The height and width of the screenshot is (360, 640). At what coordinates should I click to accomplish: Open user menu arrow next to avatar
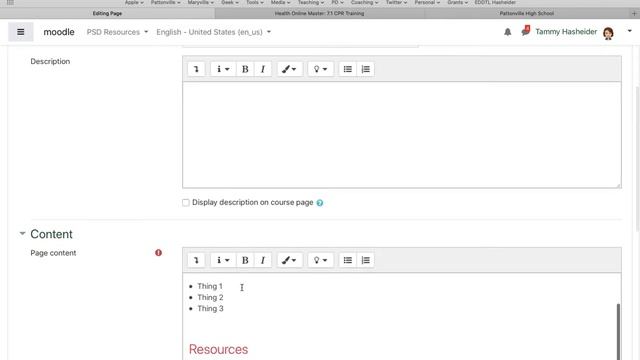click(x=629, y=31)
